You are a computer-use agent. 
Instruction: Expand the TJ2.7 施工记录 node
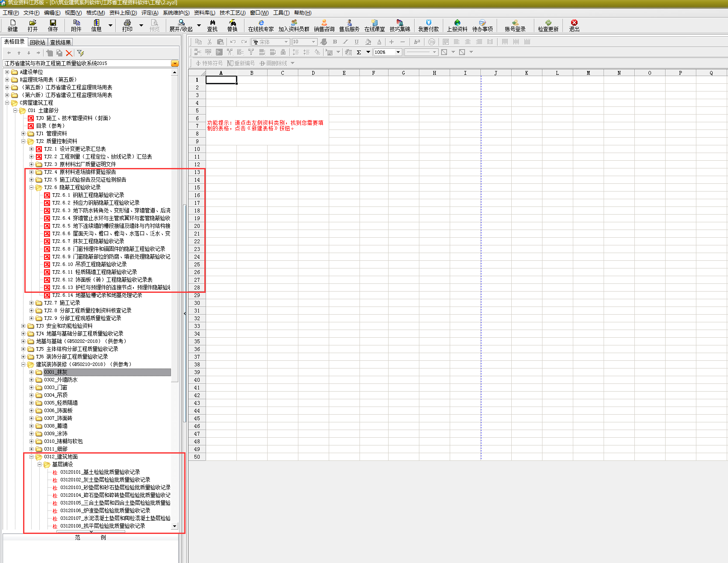(31, 303)
